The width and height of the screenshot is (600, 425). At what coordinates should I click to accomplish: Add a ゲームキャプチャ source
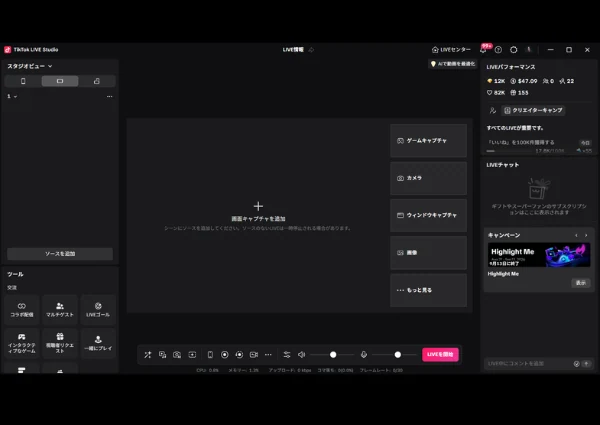pos(428,140)
